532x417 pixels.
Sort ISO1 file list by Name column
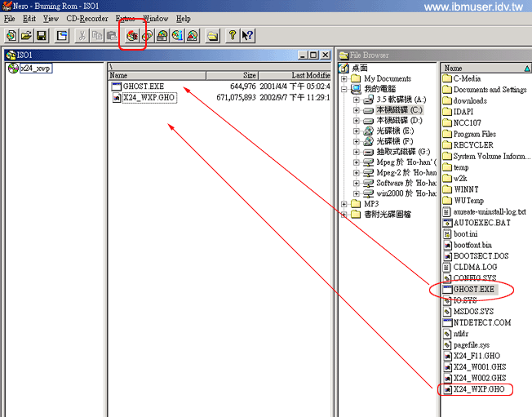[x=157, y=75]
